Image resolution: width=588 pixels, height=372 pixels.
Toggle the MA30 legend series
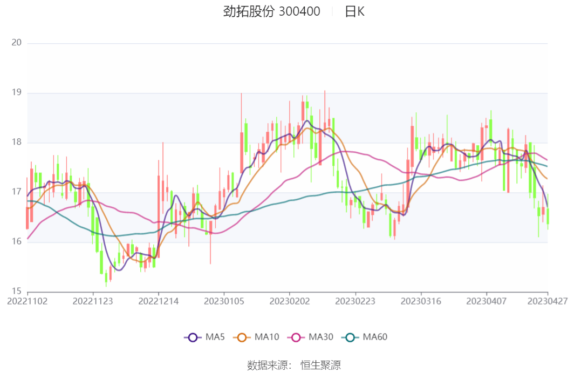click(310, 337)
